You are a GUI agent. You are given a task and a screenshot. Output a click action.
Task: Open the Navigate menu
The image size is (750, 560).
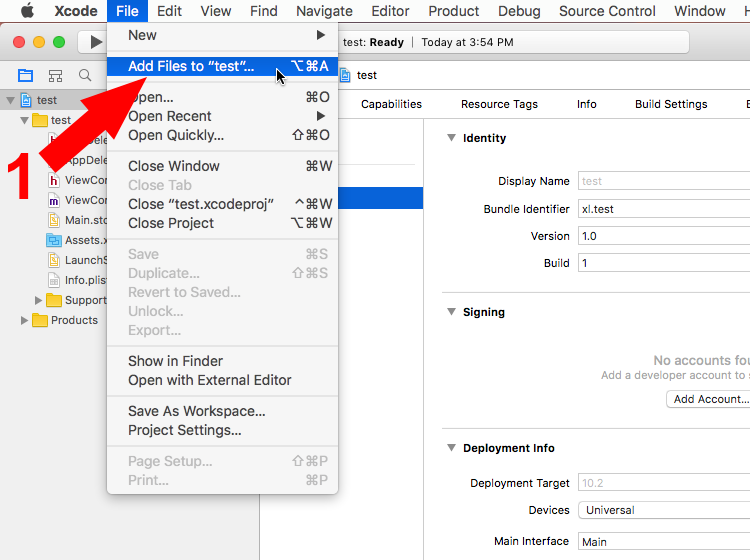(x=324, y=11)
